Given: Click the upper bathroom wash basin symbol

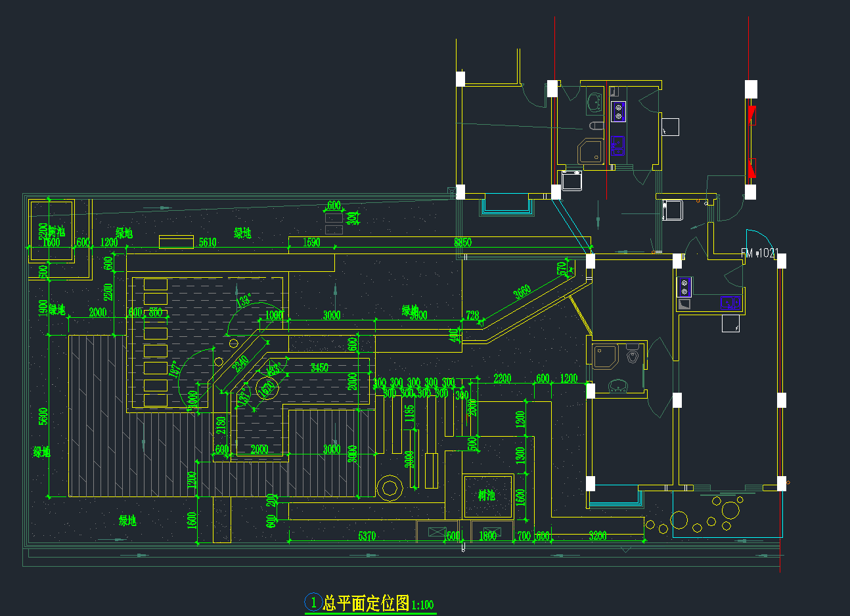Looking at the screenshot, I should [x=595, y=102].
